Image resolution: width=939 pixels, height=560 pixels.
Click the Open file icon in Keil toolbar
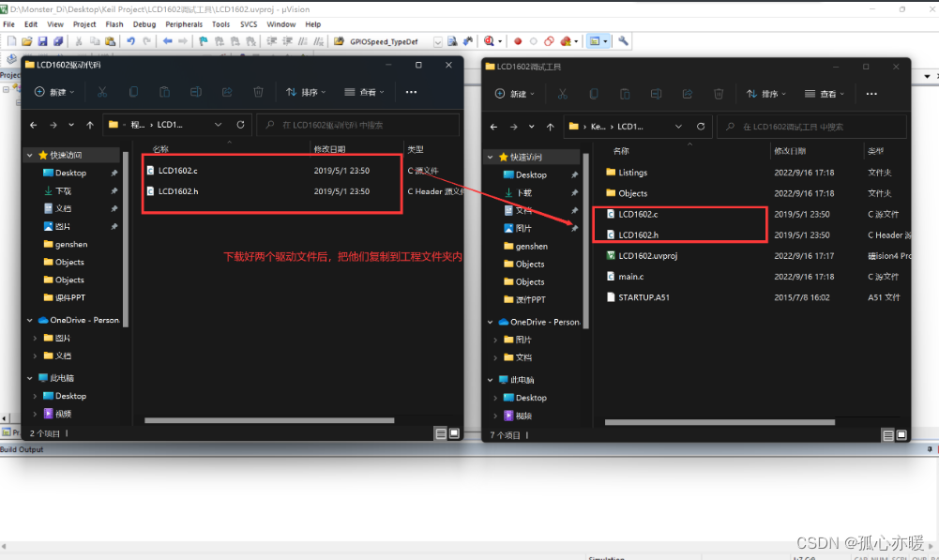pyautogui.click(x=27, y=41)
